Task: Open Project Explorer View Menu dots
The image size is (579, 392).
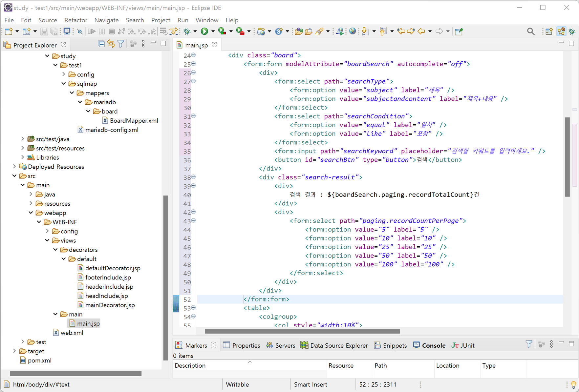Action: coord(143,44)
